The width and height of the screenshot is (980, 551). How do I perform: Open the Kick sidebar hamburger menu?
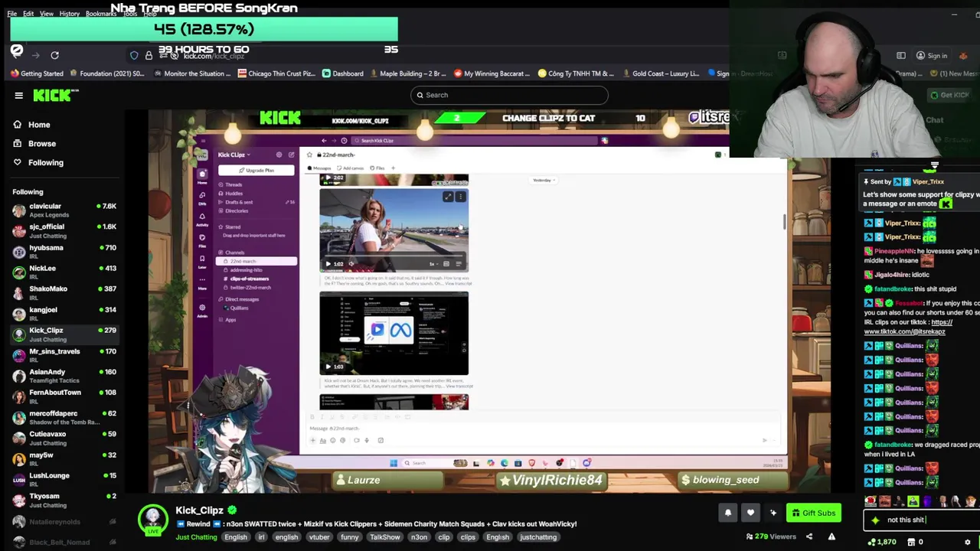18,96
